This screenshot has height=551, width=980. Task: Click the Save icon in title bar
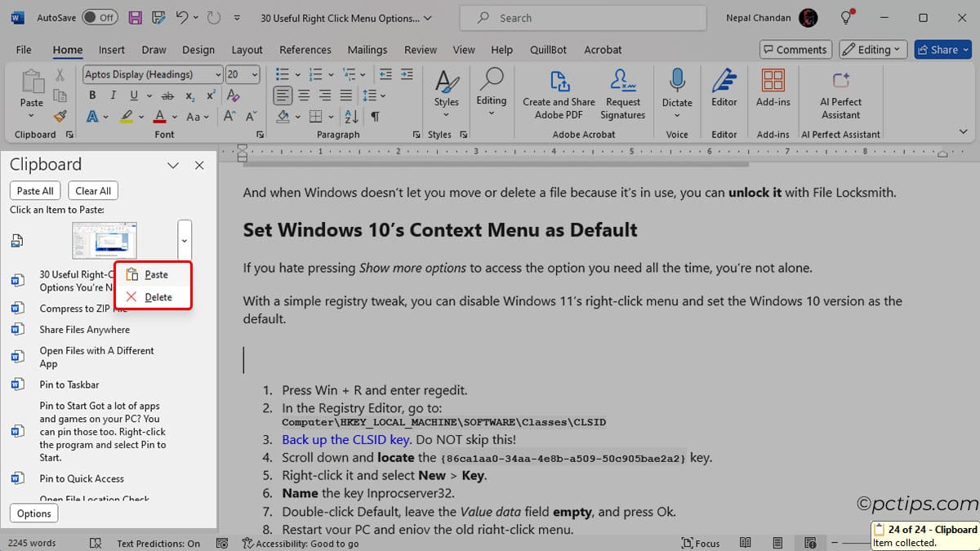click(136, 17)
